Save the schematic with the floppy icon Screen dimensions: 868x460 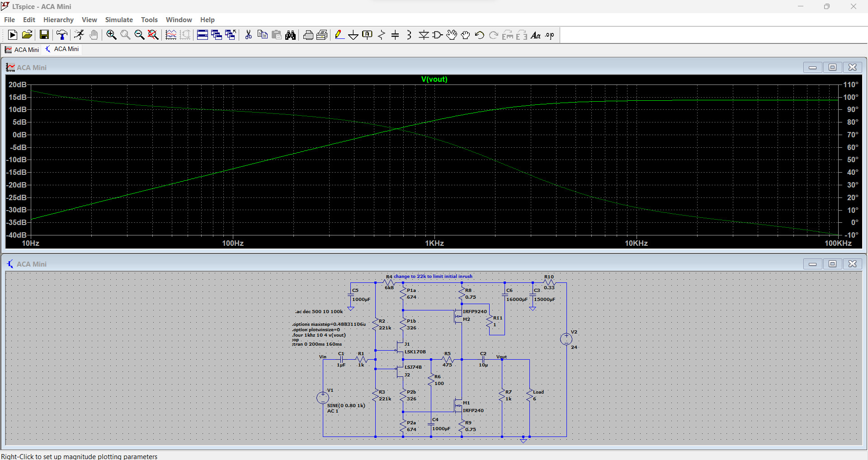[44, 35]
